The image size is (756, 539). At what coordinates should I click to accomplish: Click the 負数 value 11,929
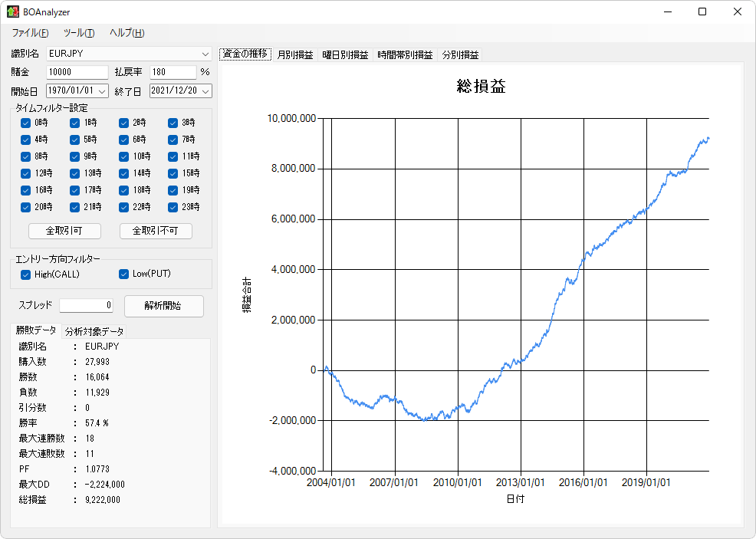97,393
